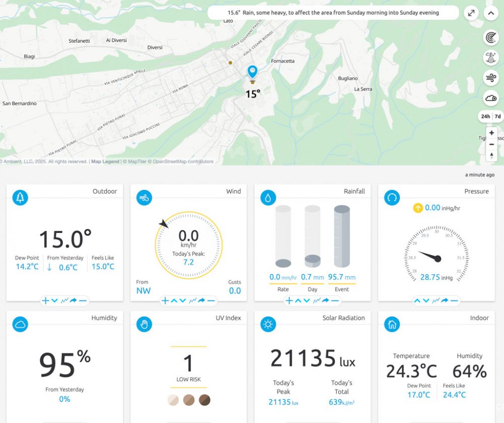Click the UV Index hand icon

[x=145, y=324]
